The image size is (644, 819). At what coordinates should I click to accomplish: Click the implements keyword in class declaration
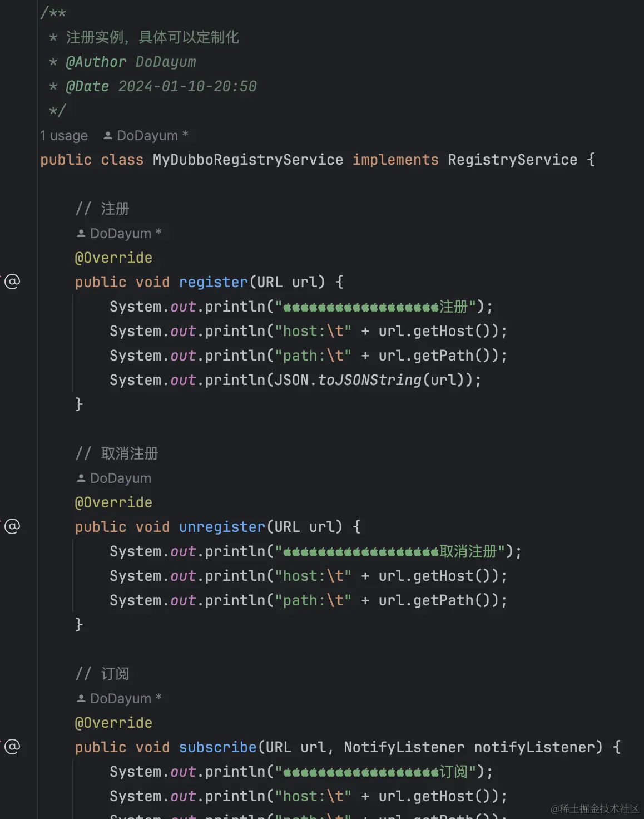(395, 160)
